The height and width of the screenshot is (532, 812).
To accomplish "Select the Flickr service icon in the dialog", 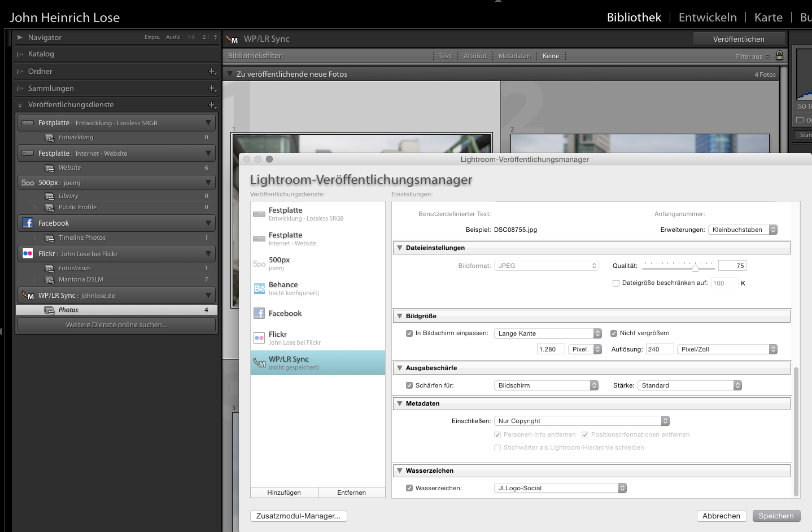I will point(259,338).
